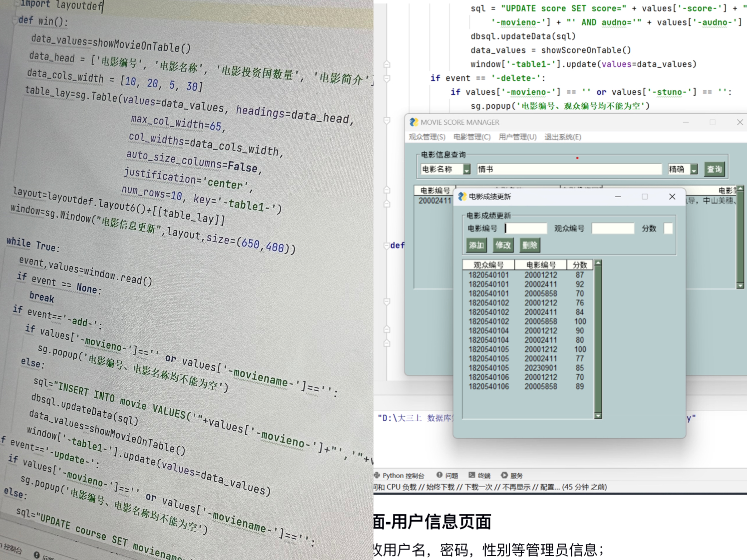Click the 电影编号 header in movie table

(435, 191)
